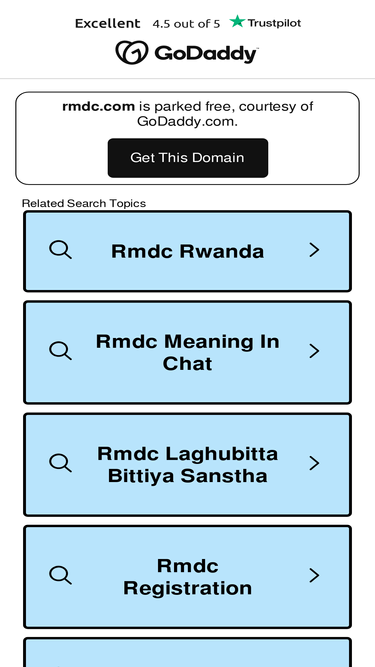Click the search icon next to Rmdc Meaning In Chat
Viewport: 375px width, 667px height.
[x=60, y=351]
